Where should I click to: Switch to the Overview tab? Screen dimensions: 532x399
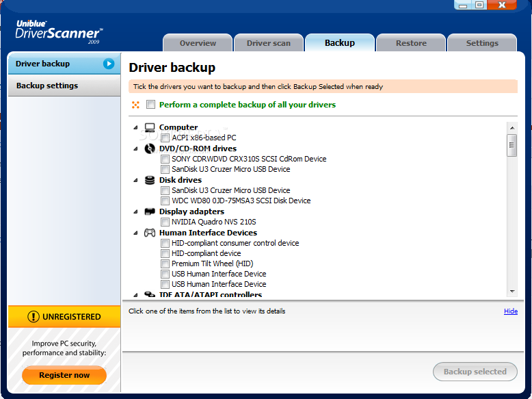pyautogui.click(x=198, y=43)
